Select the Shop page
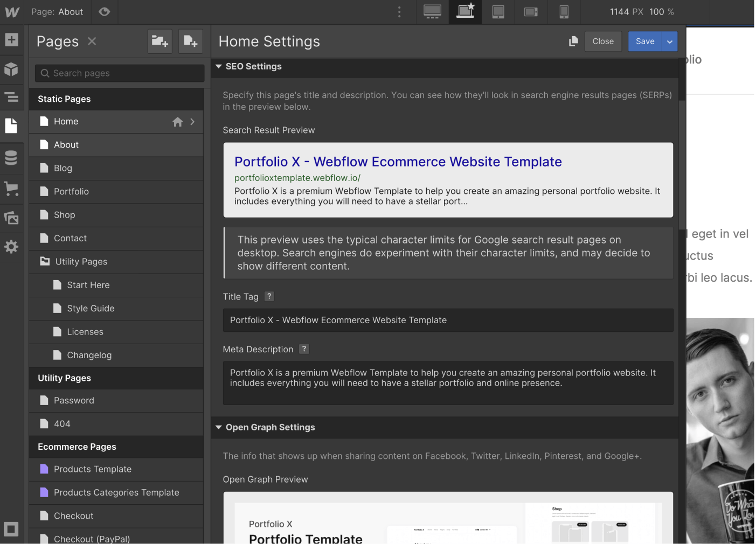The height and width of the screenshot is (544, 756). point(116,215)
